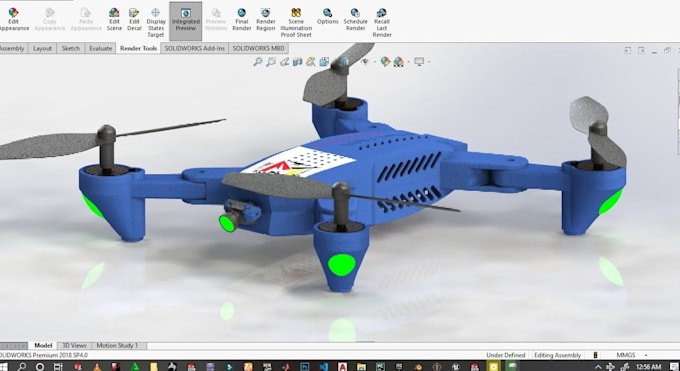Open the Edit Appearance tool
The height and width of the screenshot is (371, 680).
pyautogui.click(x=13, y=20)
